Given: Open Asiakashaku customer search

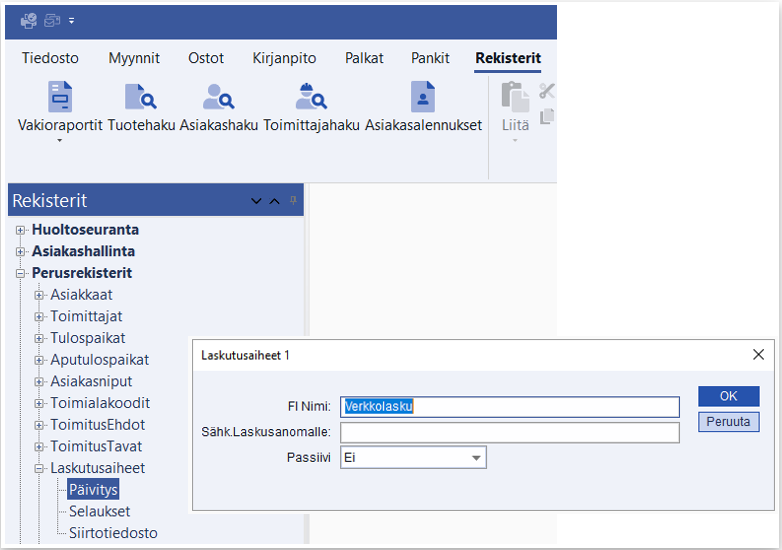Looking at the screenshot, I should pyautogui.click(x=218, y=97).
